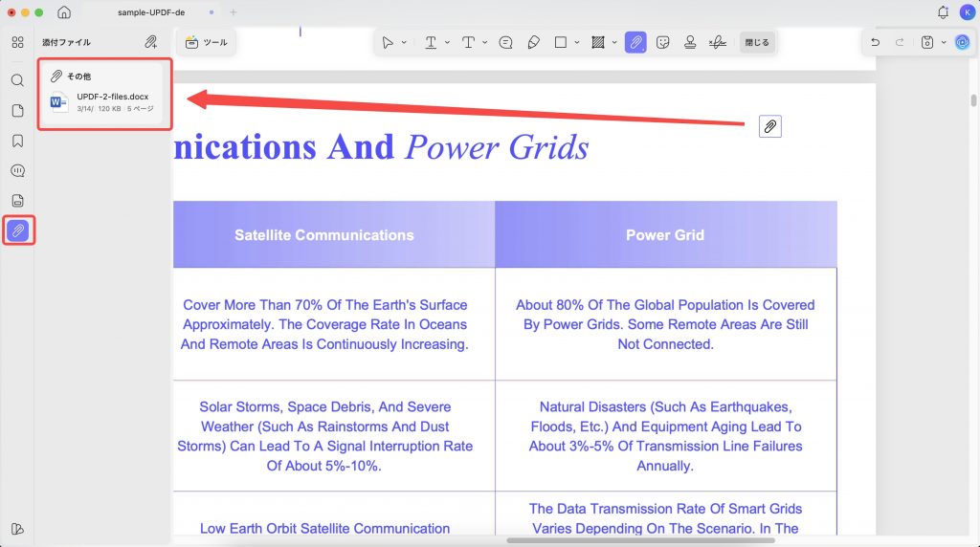Click the horizontal scrollbar at bottom
The width and height of the screenshot is (980, 547).
point(640,540)
